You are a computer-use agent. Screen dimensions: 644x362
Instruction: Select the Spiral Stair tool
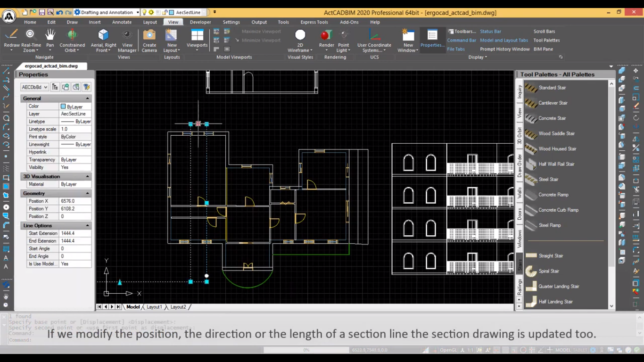click(x=549, y=271)
